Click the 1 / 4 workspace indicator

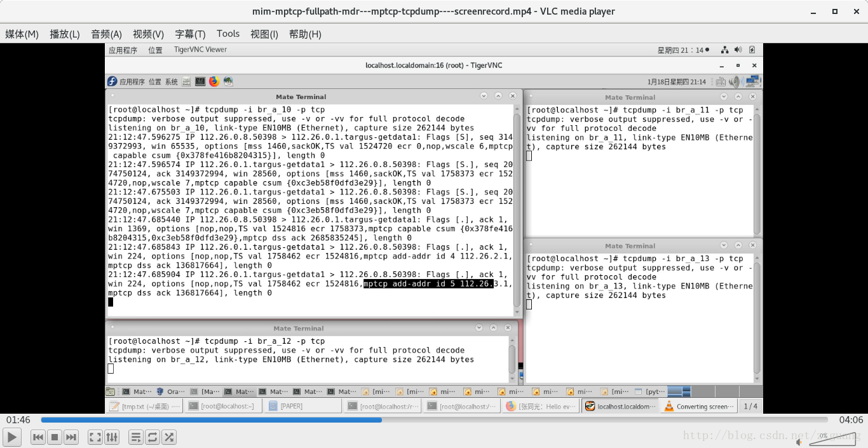pyautogui.click(x=750, y=406)
